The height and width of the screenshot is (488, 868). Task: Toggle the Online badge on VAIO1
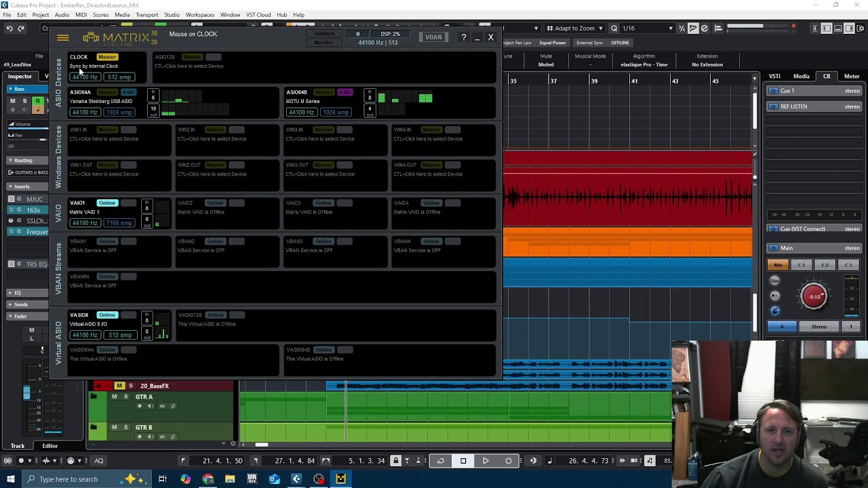(107, 203)
